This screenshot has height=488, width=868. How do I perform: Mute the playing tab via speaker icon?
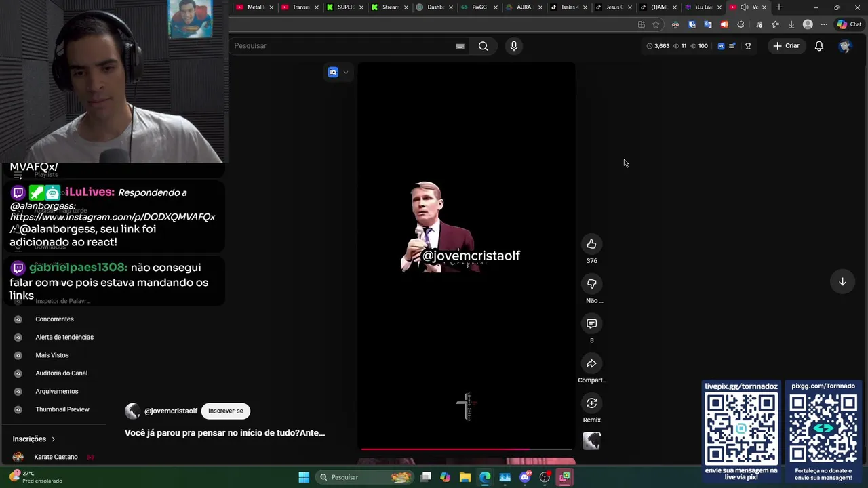tap(744, 7)
